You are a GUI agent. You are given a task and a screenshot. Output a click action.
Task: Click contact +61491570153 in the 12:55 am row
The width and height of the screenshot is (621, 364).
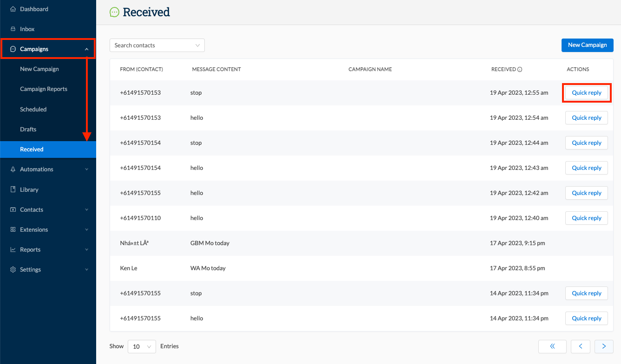140,93
